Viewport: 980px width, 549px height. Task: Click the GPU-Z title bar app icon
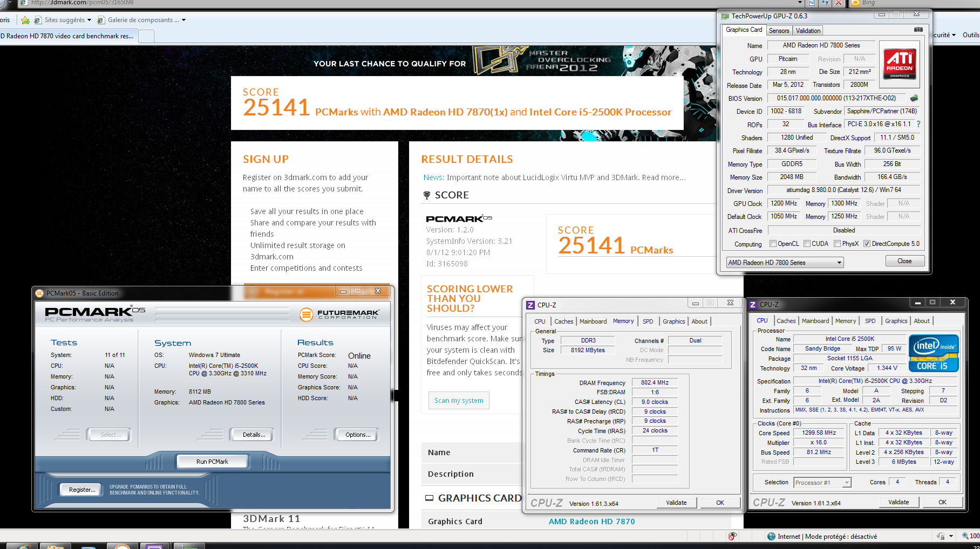725,16
